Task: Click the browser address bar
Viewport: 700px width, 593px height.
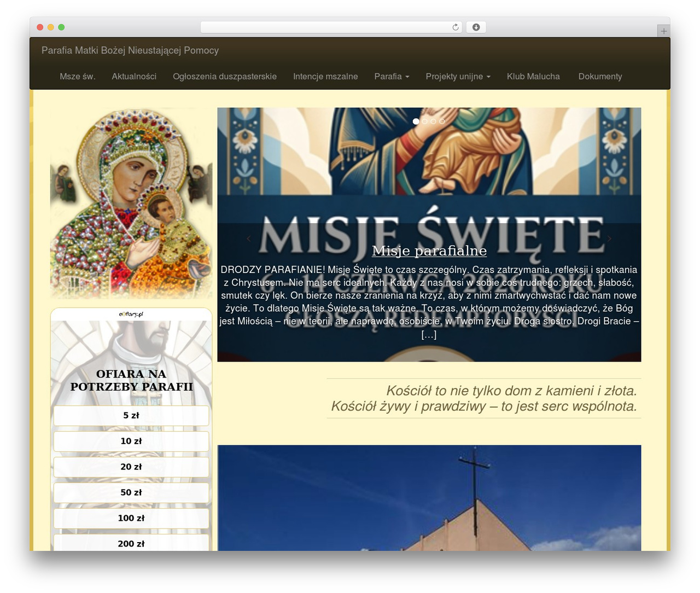Action: point(331,27)
